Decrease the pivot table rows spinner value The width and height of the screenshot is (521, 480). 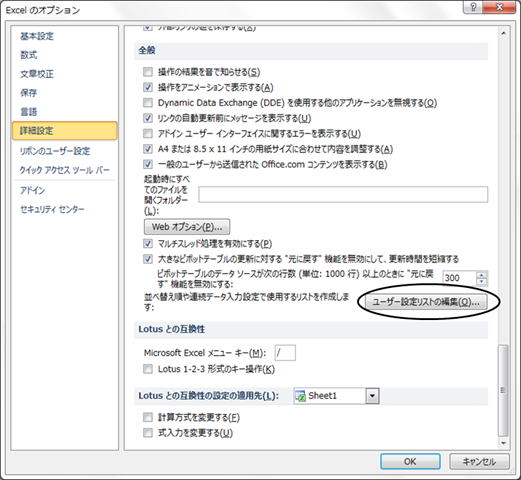tap(481, 282)
